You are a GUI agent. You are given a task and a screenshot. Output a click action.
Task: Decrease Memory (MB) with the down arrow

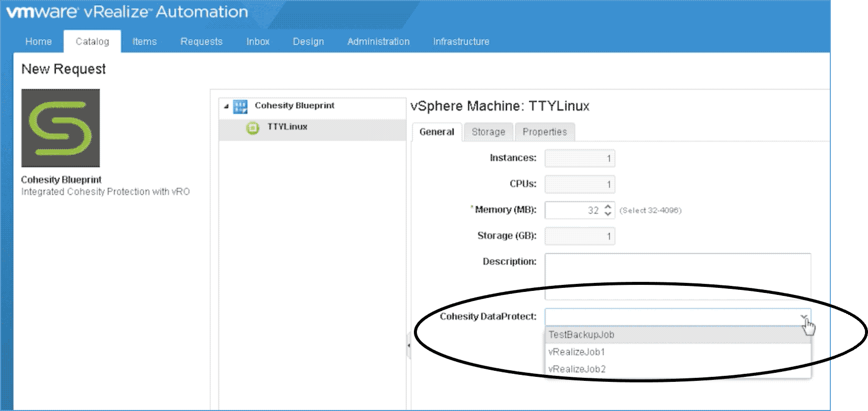coord(608,214)
